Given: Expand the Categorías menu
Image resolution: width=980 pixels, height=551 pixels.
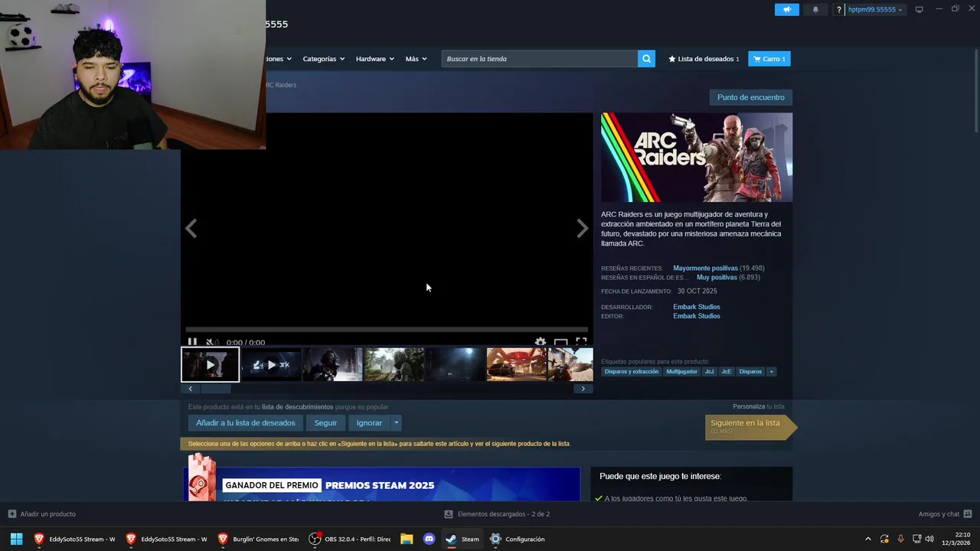Looking at the screenshot, I should (x=323, y=59).
